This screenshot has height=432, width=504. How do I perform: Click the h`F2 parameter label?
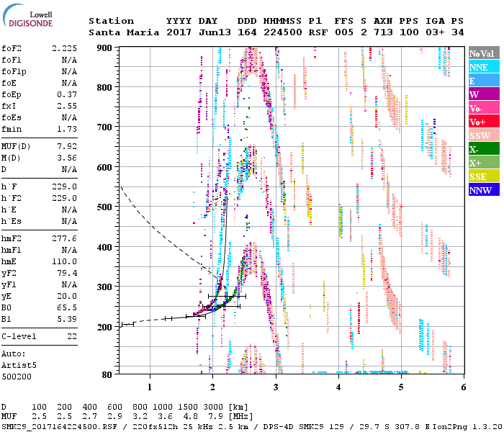[12, 198]
